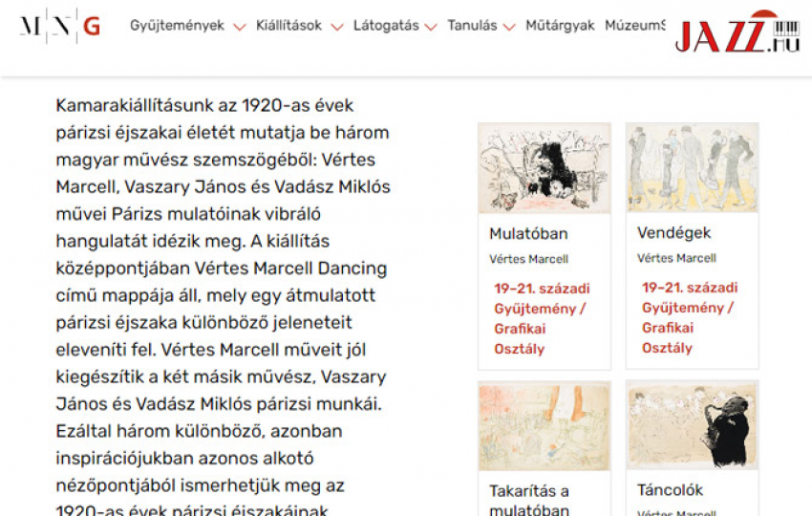This screenshot has height=516, width=812.
Task: Expand the chevron next to Látogatás
Action: coord(431,27)
